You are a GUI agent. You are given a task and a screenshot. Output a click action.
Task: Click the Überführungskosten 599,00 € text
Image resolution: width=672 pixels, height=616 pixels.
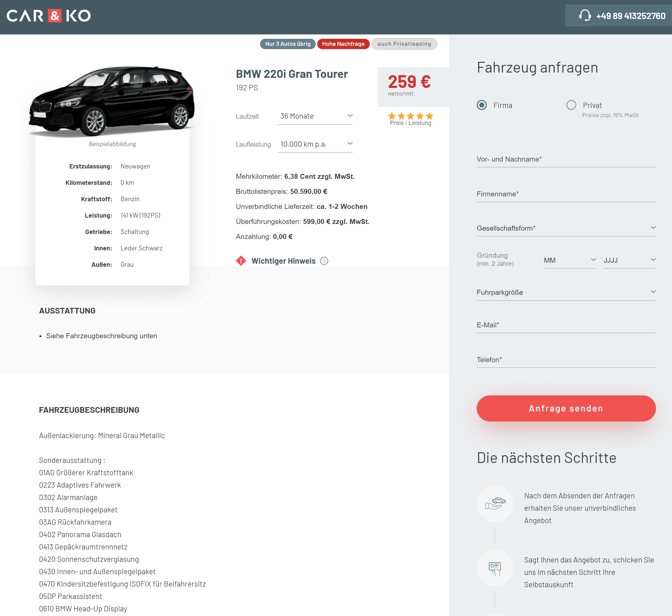click(303, 222)
